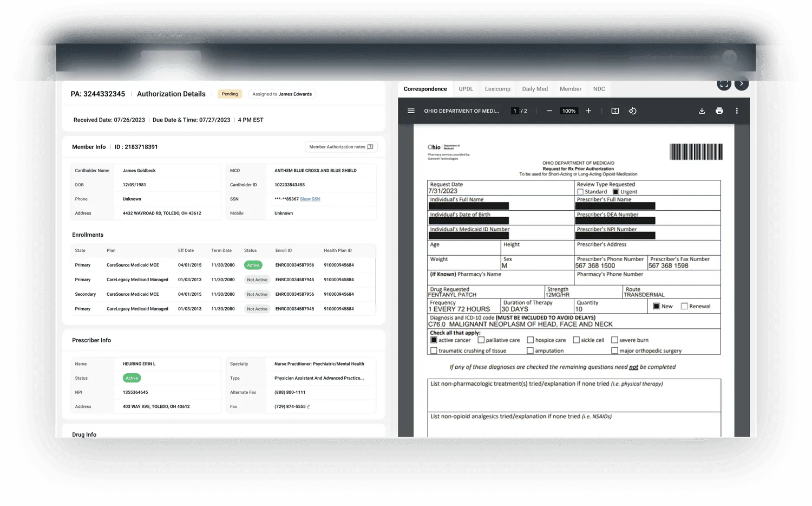This screenshot has width=812, height=506.
Task: Click NPI value 1355364645
Action: coord(135,392)
